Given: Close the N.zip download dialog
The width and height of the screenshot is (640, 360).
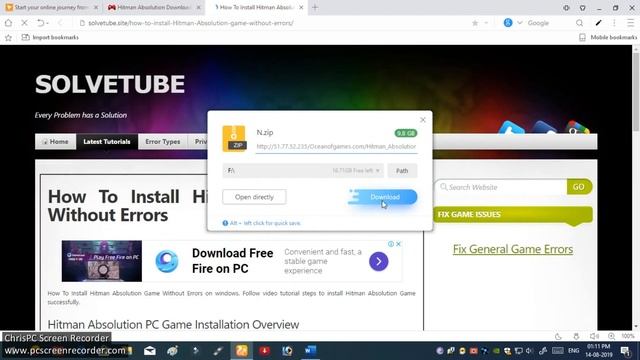Looking at the screenshot, I should pyautogui.click(x=423, y=120).
